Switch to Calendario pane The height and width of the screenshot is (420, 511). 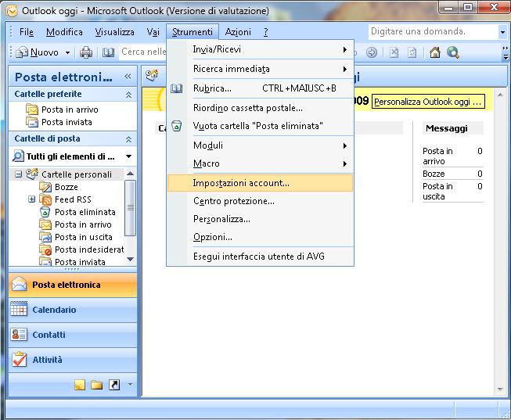73,310
